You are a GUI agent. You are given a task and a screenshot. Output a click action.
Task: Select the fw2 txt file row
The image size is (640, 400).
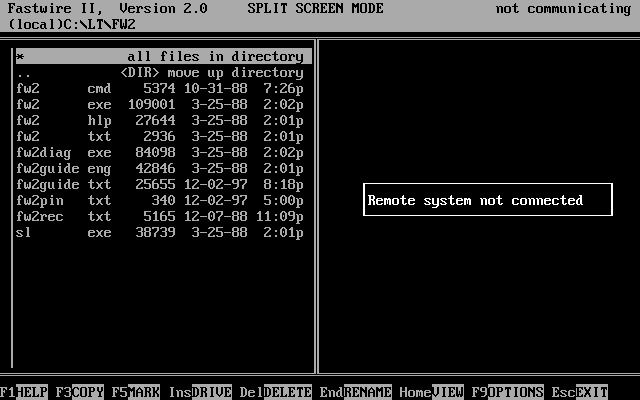pyautogui.click(x=160, y=136)
